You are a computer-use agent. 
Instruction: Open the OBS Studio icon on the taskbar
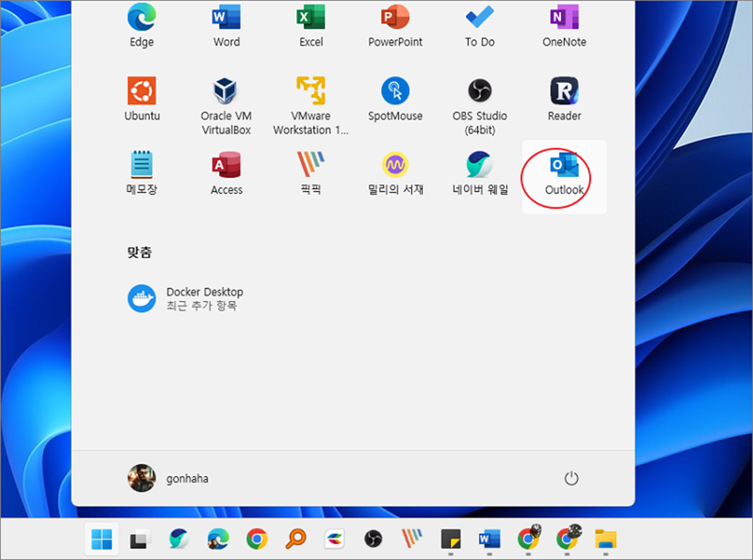pyautogui.click(x=373, y=539)
